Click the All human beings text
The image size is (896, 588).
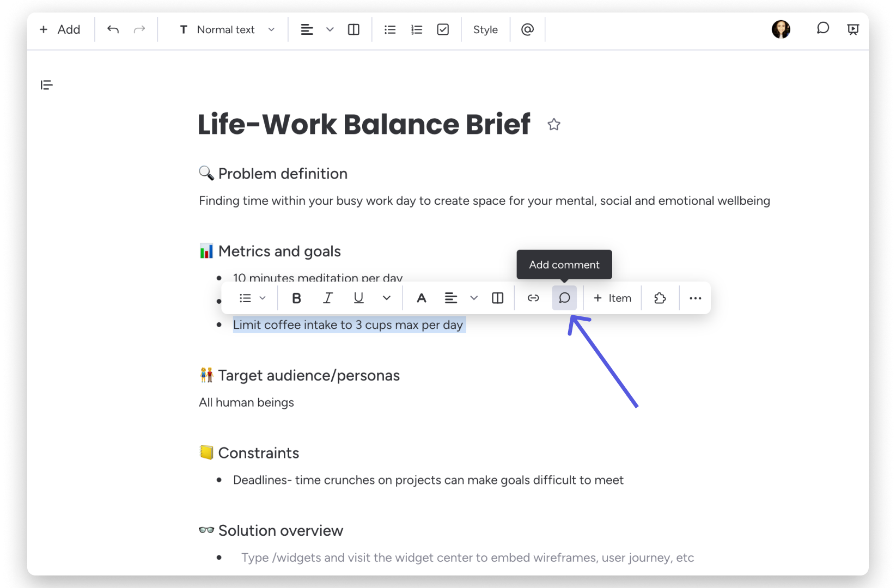(x=246, y=402)
